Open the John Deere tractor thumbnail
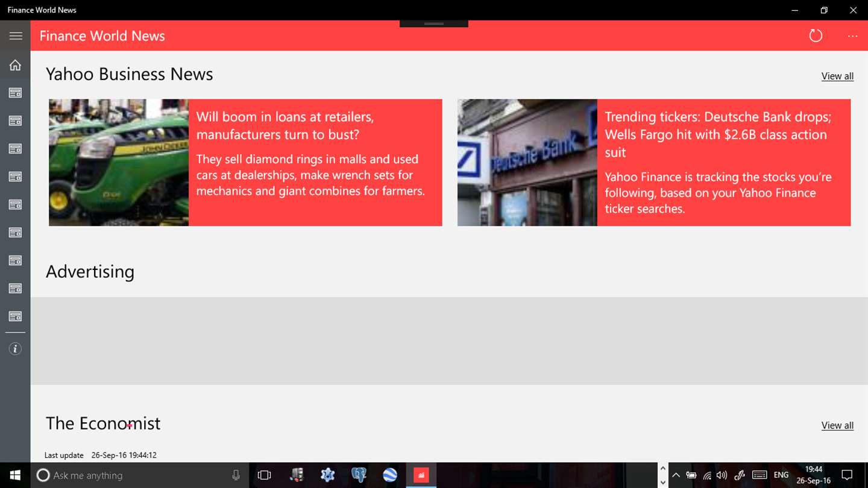 coord(119,163)
